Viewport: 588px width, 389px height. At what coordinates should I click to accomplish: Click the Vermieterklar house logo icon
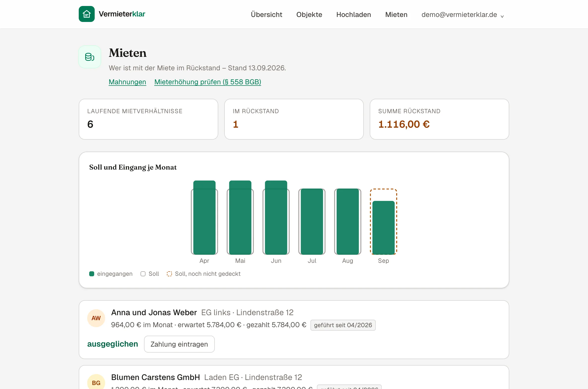click(86, 14)
